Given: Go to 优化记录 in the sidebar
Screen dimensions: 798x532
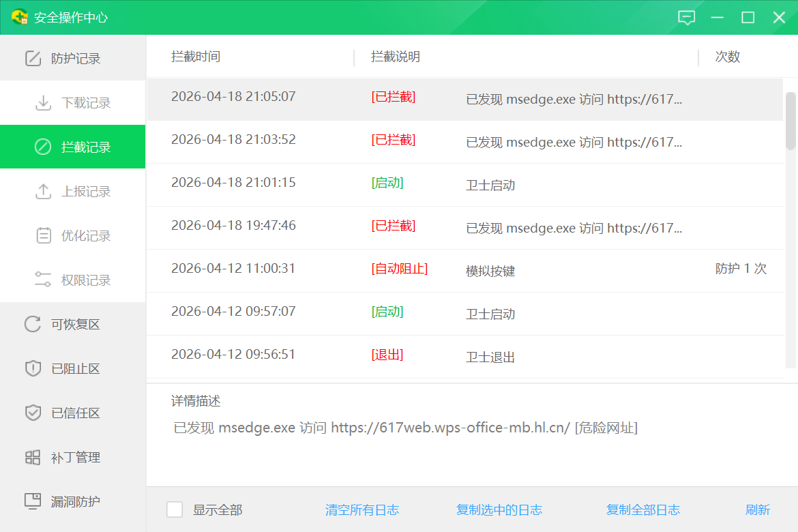Looking at the screenshot, I should [73, 236].
